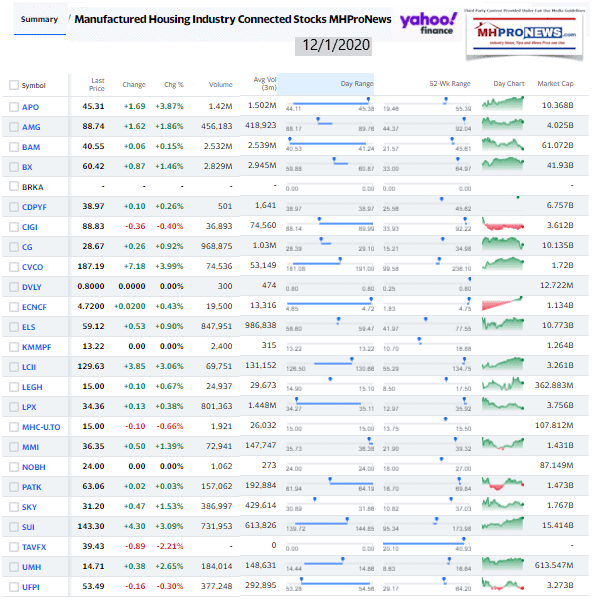This screenshot has height=605, width=592.
Task: Open the CIGI red day chart sparkline
Action: click(503, 223)
